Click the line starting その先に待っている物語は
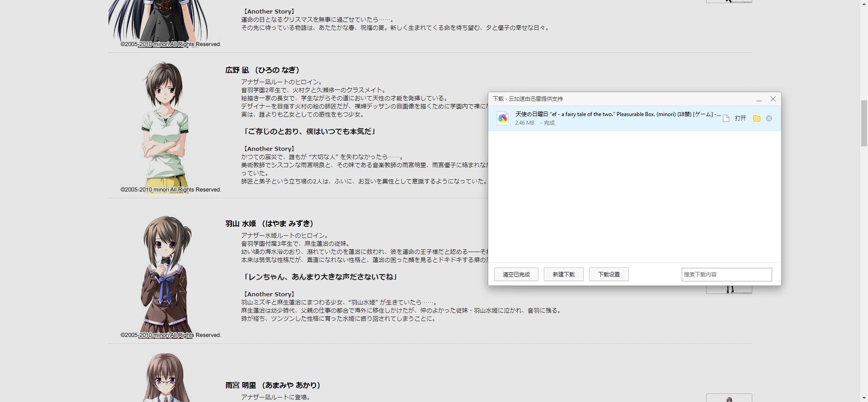The width and height of the screenshot is (868, 402). pos(396,28)
